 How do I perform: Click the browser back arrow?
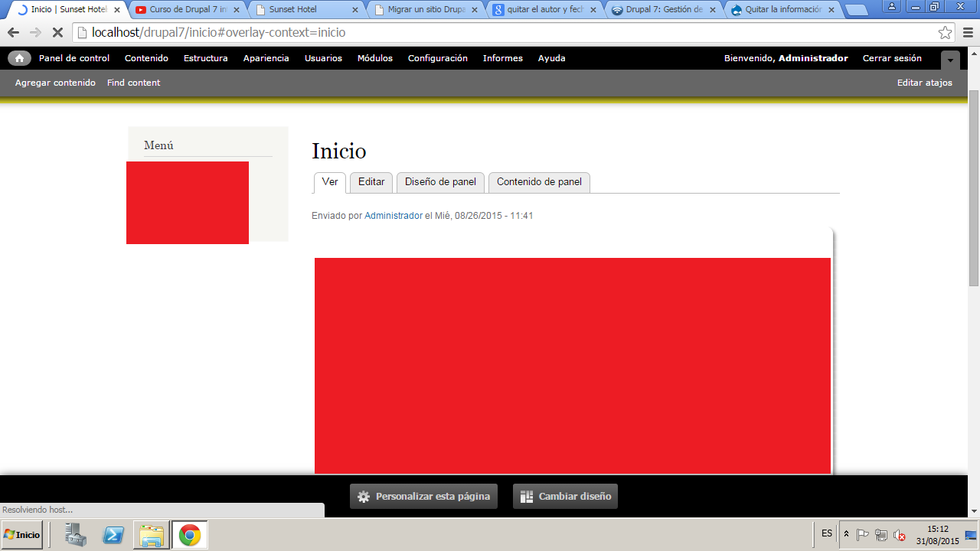pyautogui.click(x=13, y=33)
